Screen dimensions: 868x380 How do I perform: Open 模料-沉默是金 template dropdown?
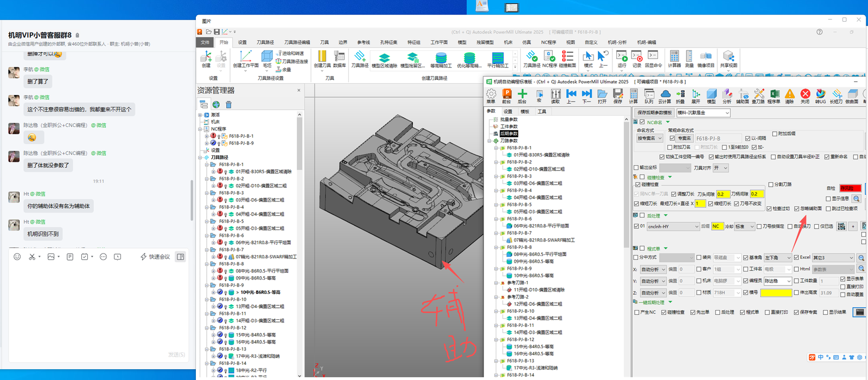703,113
